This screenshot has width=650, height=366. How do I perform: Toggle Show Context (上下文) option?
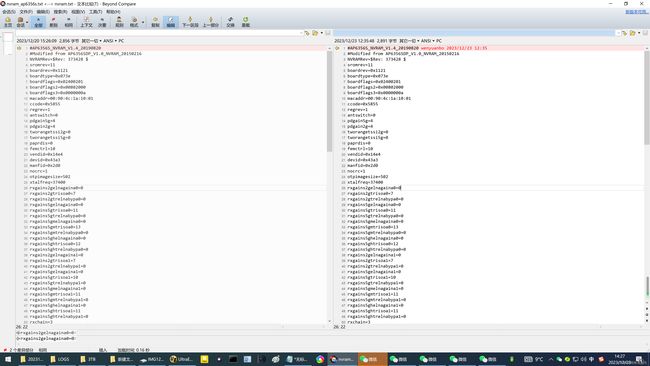coord(86,22)
